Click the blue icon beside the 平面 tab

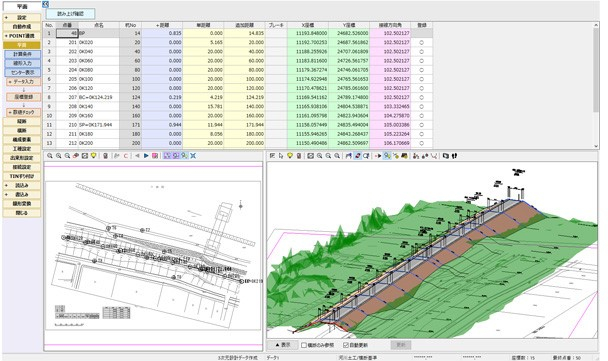[45, 4]
